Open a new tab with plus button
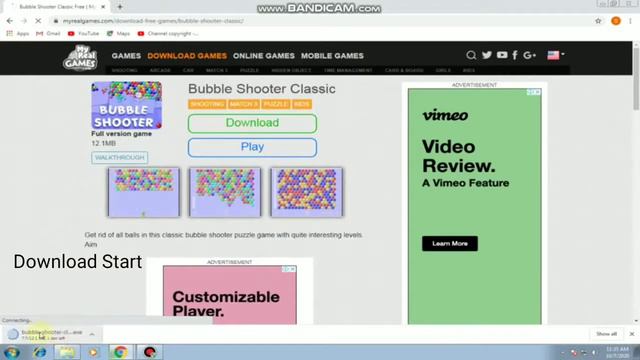Image resolution: width=640 pixels, height=360 pixels. (120, 7)
